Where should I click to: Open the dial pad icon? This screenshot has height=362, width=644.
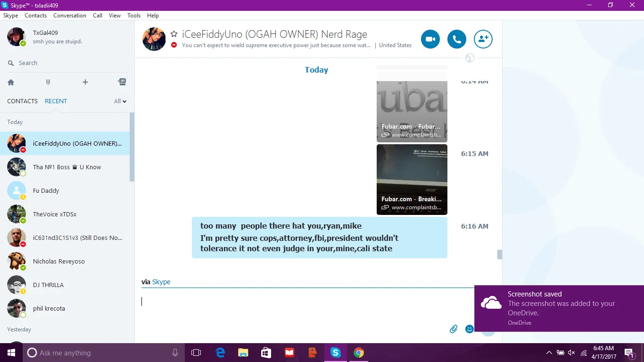tap(48, 82)
